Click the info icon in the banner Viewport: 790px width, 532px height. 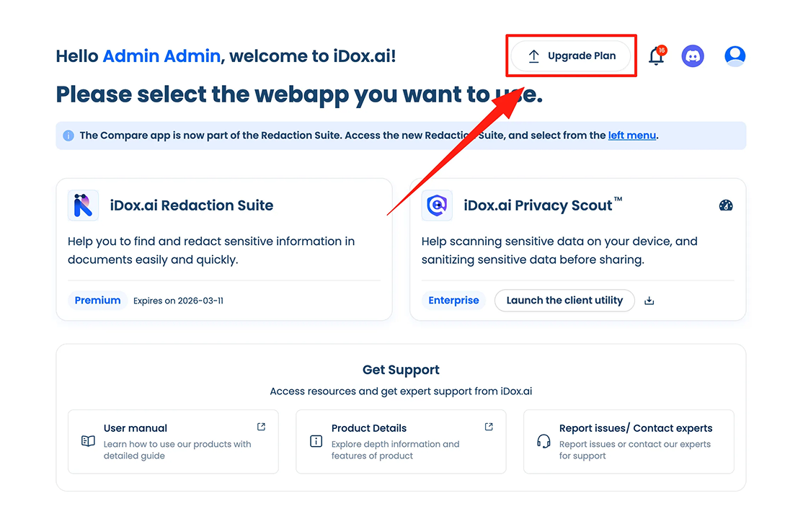68,136
